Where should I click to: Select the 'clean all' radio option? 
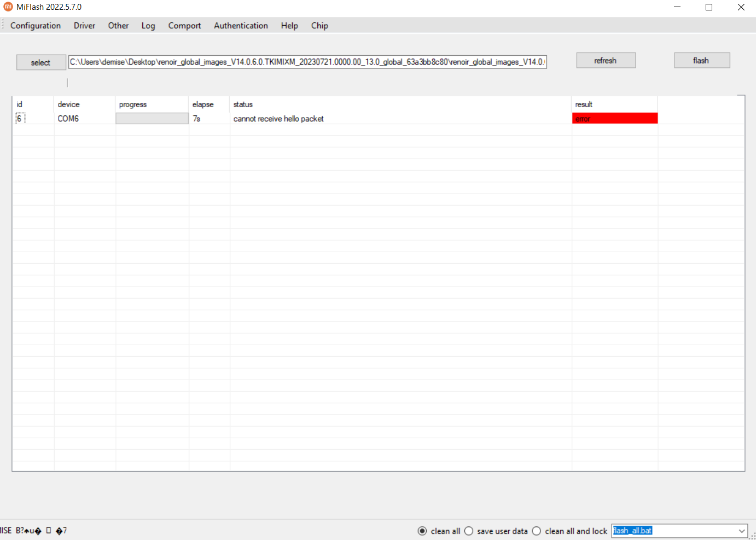tap(422, 531)
